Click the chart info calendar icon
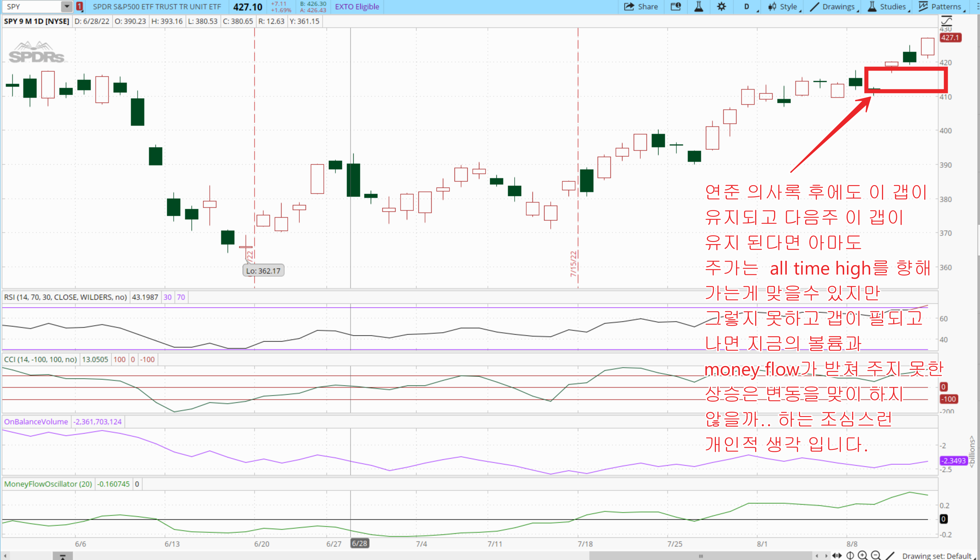The height and width of the screenshot is (560, 980). pyautogui.click(x=676, y=7)
